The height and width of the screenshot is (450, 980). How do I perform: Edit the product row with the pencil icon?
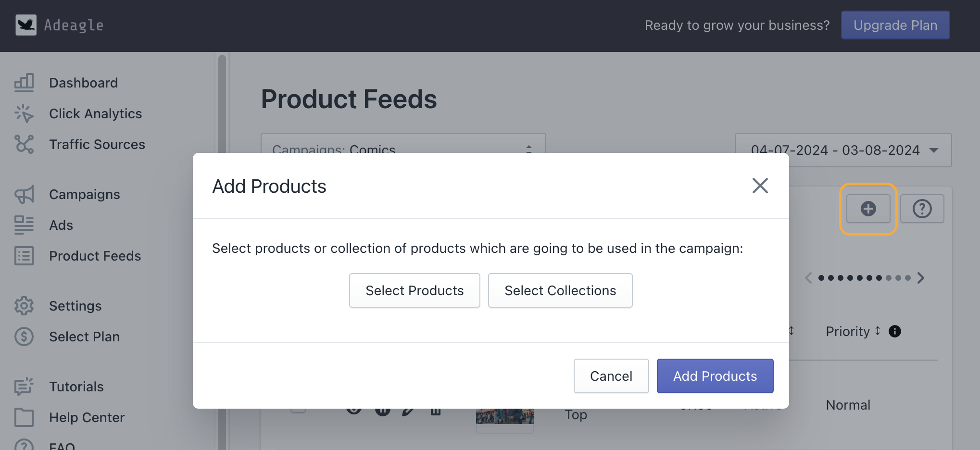[409, 410]
